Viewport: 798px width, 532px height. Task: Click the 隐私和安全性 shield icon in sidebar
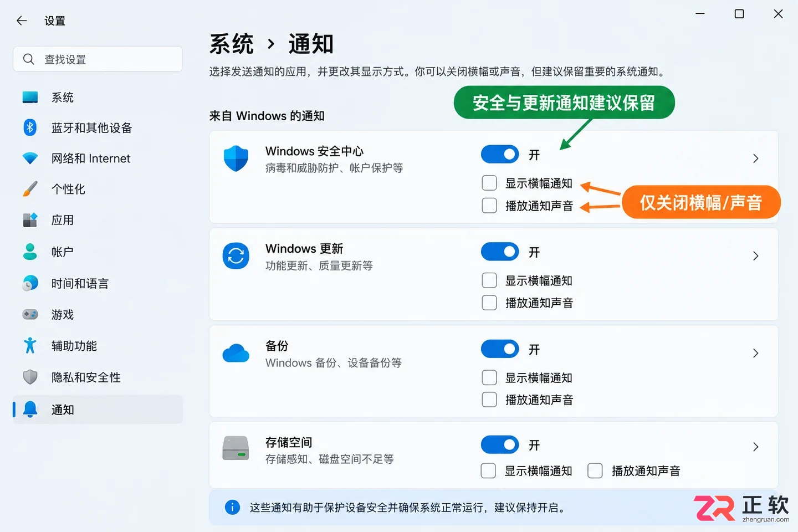pyautogui.click(x=30, y=377)
